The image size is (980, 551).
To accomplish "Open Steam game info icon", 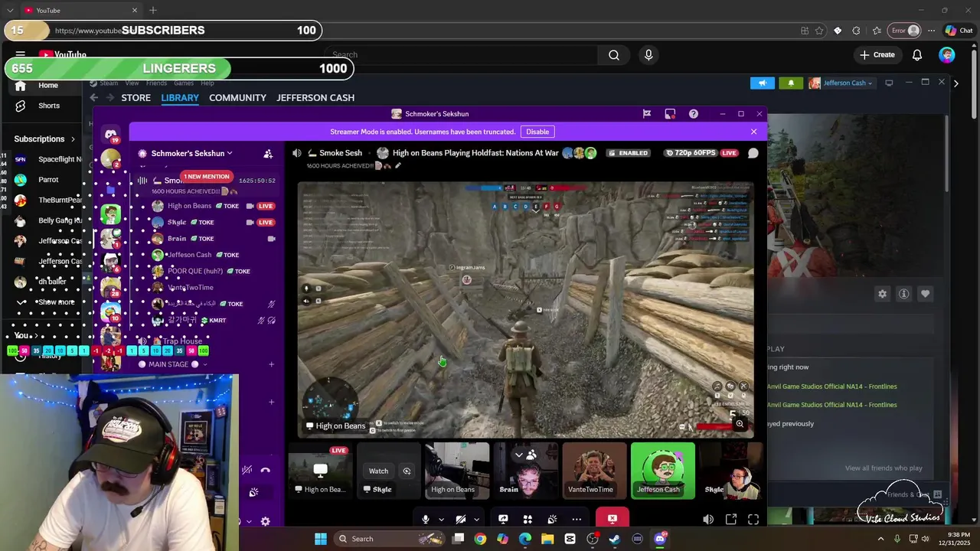I will point(904,294).
